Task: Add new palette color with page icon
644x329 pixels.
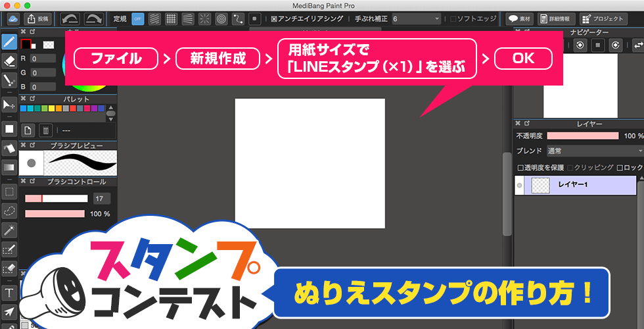Action: 28,131
